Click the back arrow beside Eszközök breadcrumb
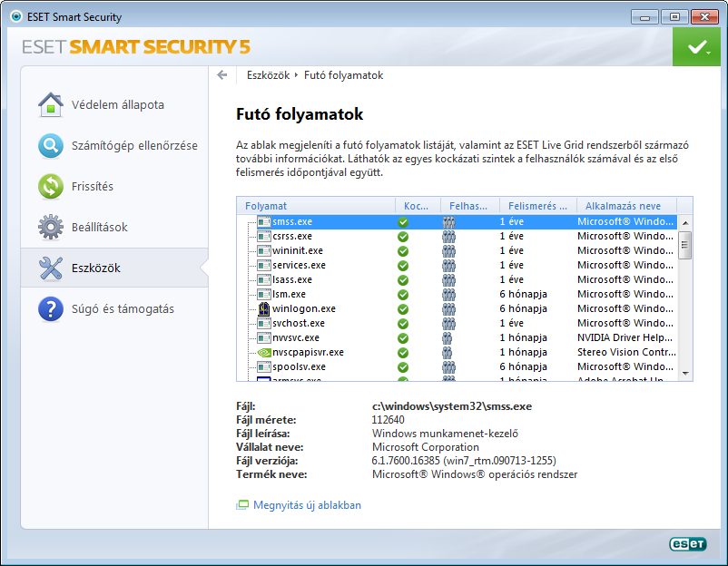The image size is (728, 566). point(221,74)
